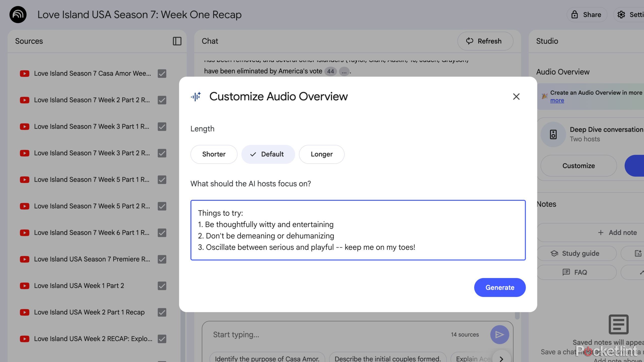The height and width of the screenshot is (362, 644).
Task: Click YouTube icon for Week 5 Part 1
Action: tap(24, 179)
